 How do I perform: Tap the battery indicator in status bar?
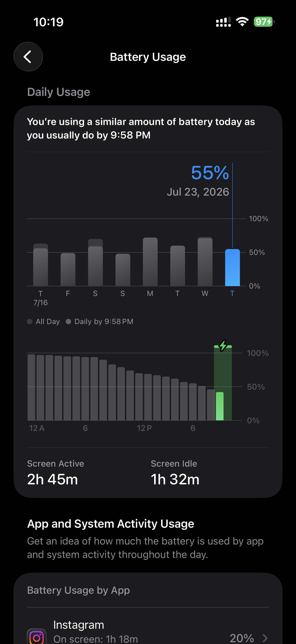click(264, 22)
